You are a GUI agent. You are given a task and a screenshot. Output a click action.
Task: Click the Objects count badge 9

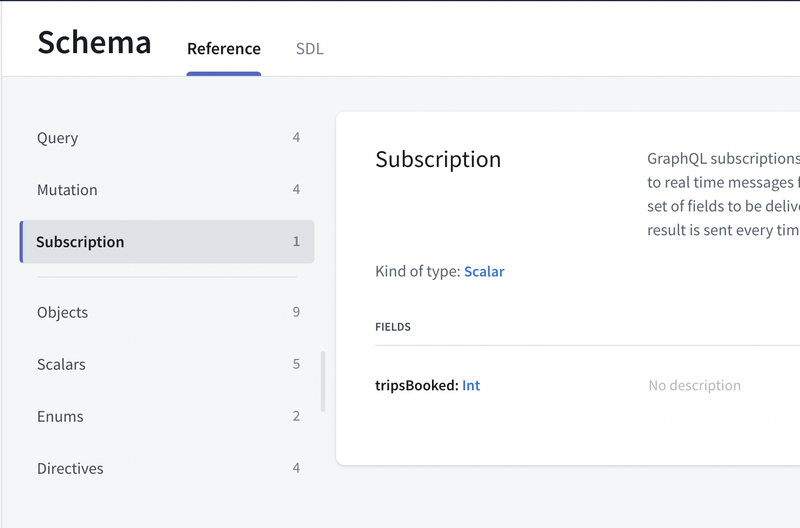click(296, 312)
